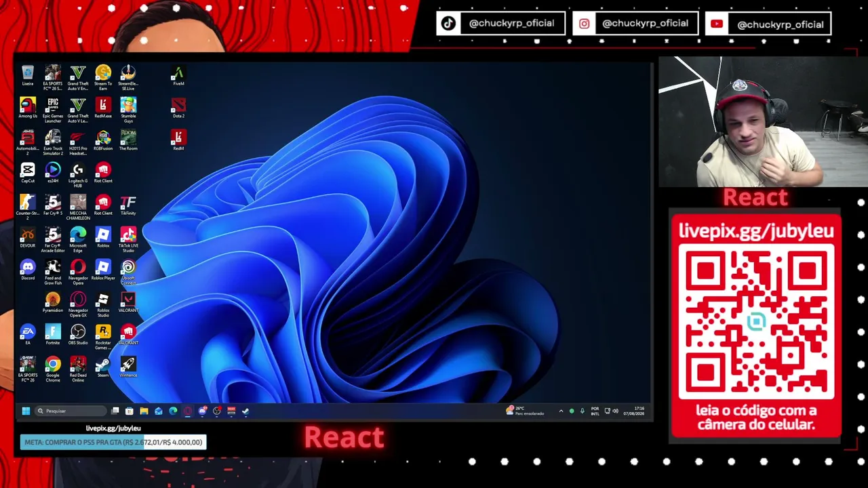Open Ubisoft Connect shortcut
Viewport: 868px width, 488px height.
(x=128, y=273)
